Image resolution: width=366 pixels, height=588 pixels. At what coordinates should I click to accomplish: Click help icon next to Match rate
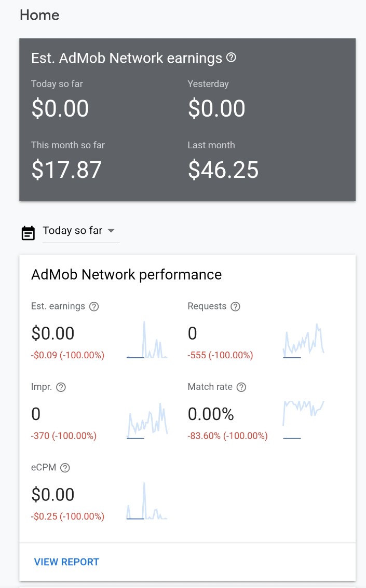[241, 387]
